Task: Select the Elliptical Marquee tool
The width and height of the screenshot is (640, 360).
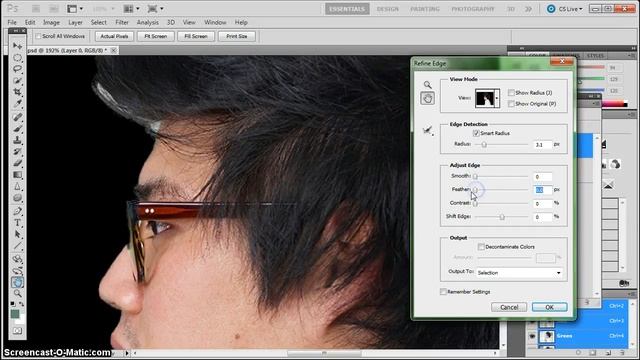Action: click(x=17, y=58)
